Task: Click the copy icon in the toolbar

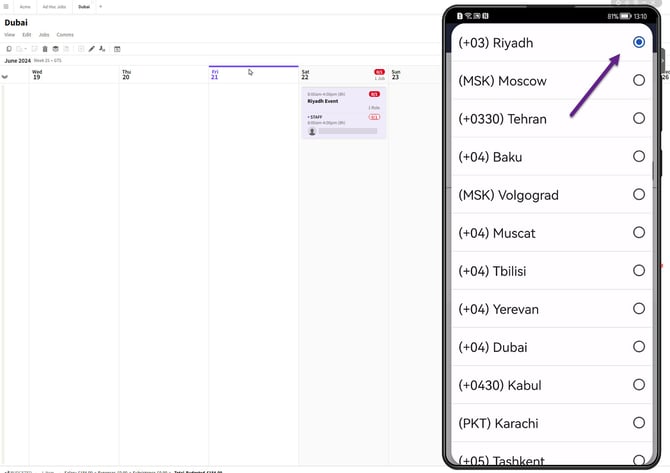Action: click(x=9, y=49)
